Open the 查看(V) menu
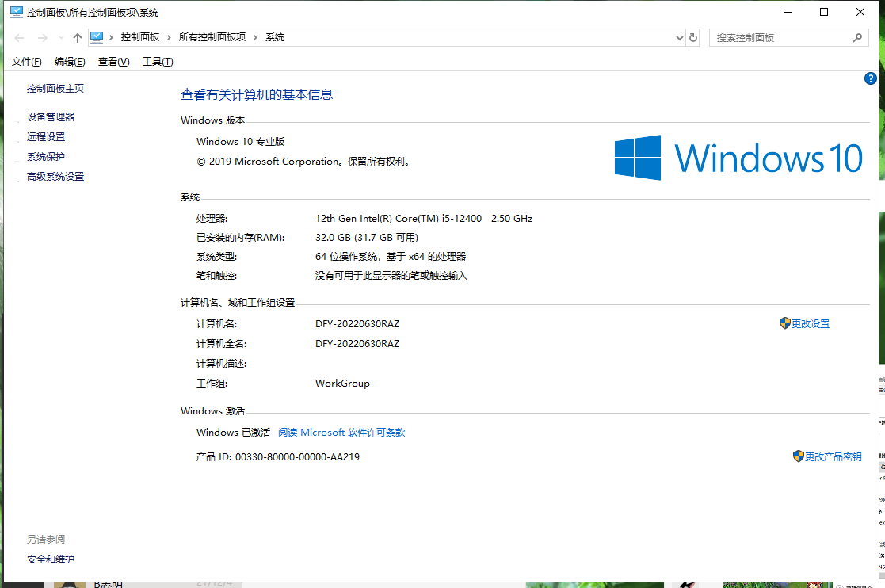The width and height of the screenshot is (885, 588). tap(113, 62)
